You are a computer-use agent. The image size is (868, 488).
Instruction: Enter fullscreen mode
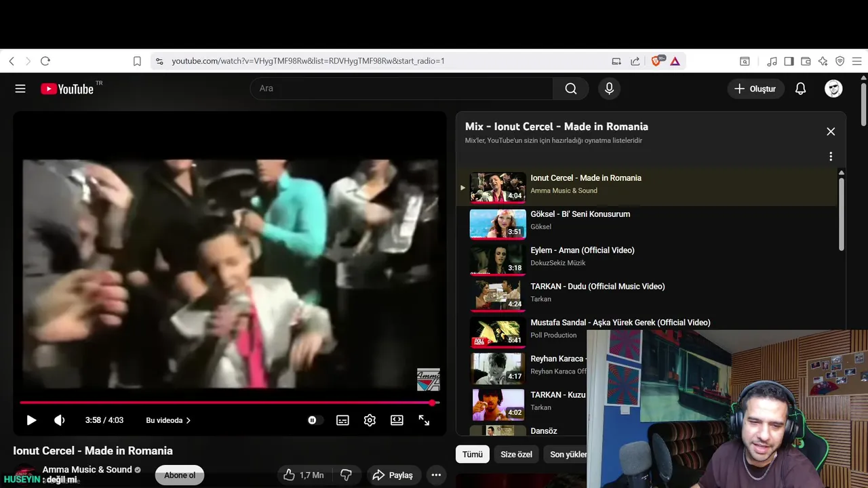point(424,420)
